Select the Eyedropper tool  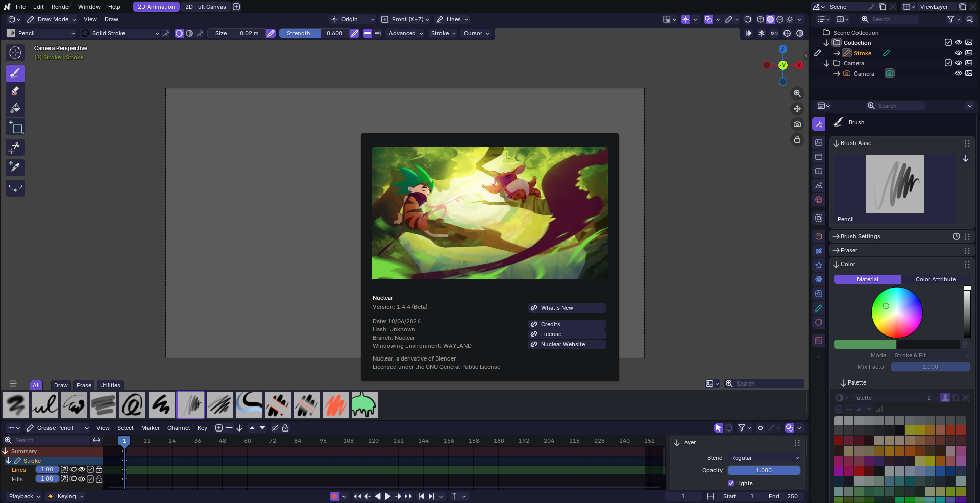15,167
